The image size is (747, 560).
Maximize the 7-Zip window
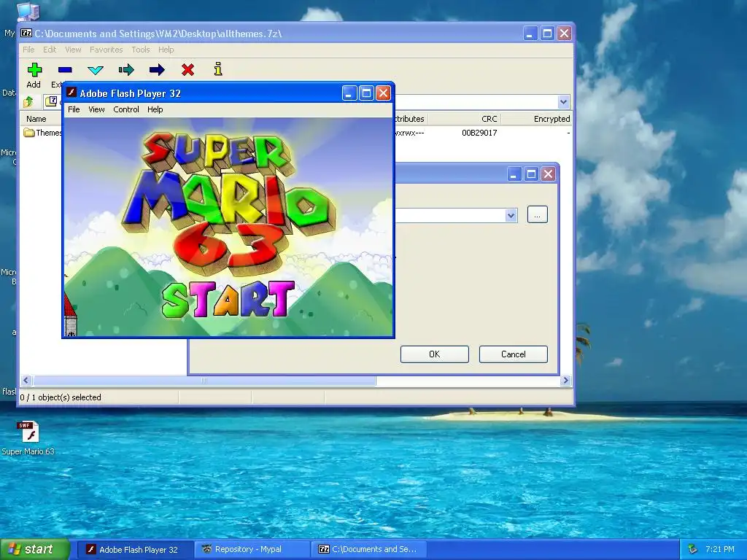click(x=547, y=34)
